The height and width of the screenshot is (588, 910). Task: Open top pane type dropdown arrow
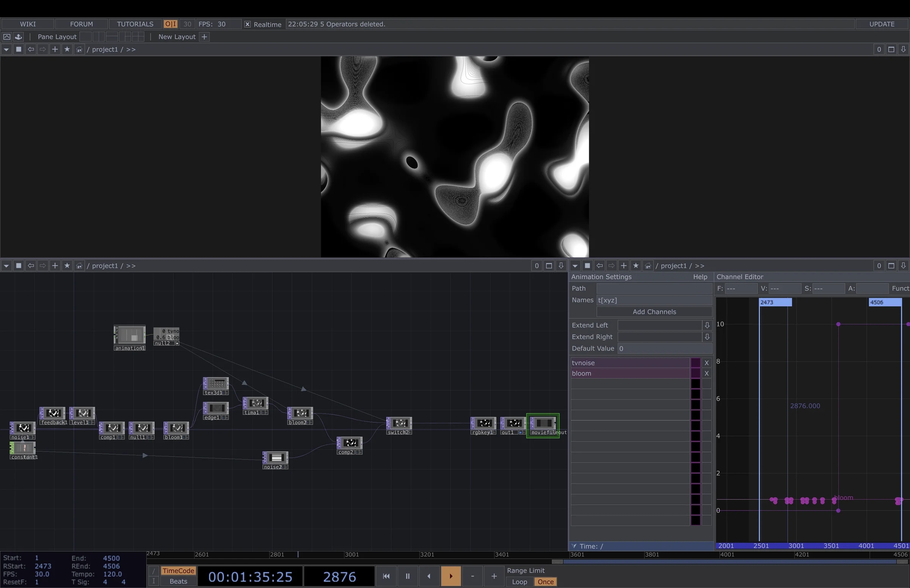[x=6, y=49]
